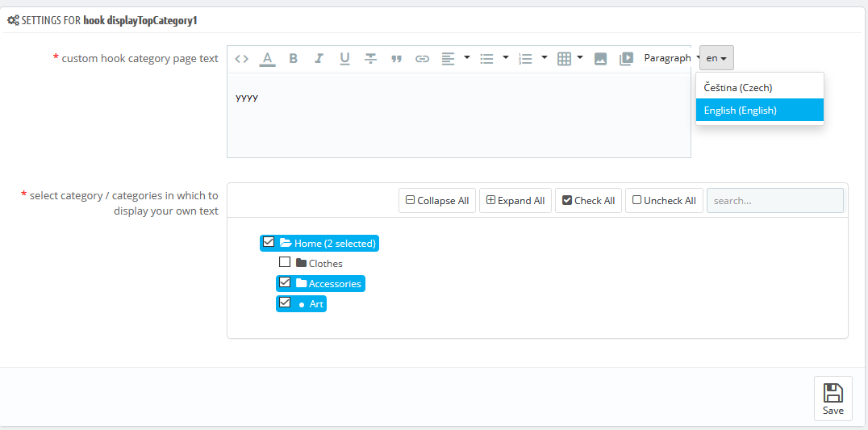Select English (English) language
Screen dimensions: 868x430
pos(760,111)
